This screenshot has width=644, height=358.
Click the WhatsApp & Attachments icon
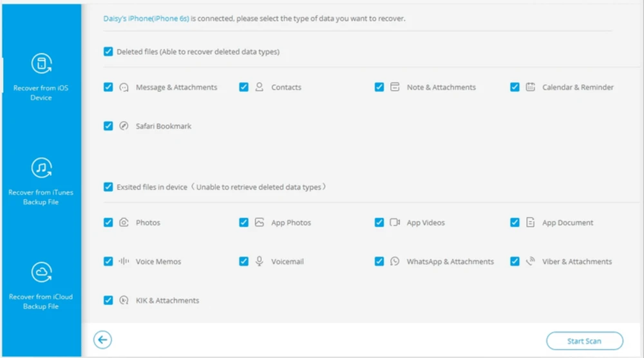395,261
